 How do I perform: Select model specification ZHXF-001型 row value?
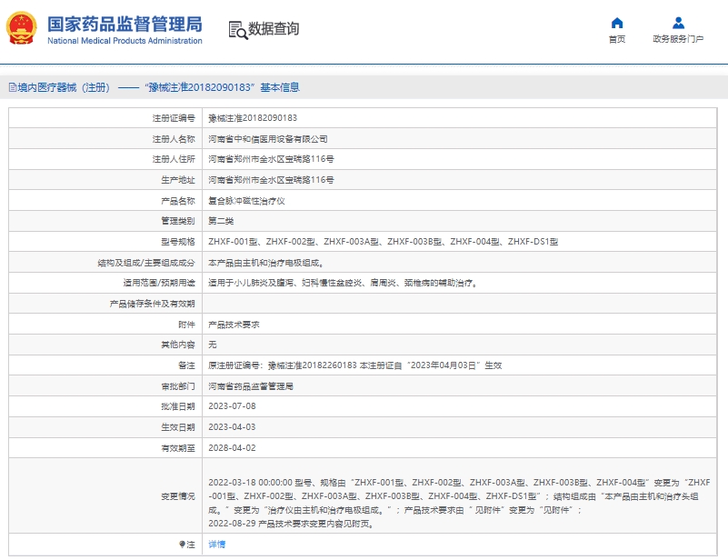coord(383,242)
